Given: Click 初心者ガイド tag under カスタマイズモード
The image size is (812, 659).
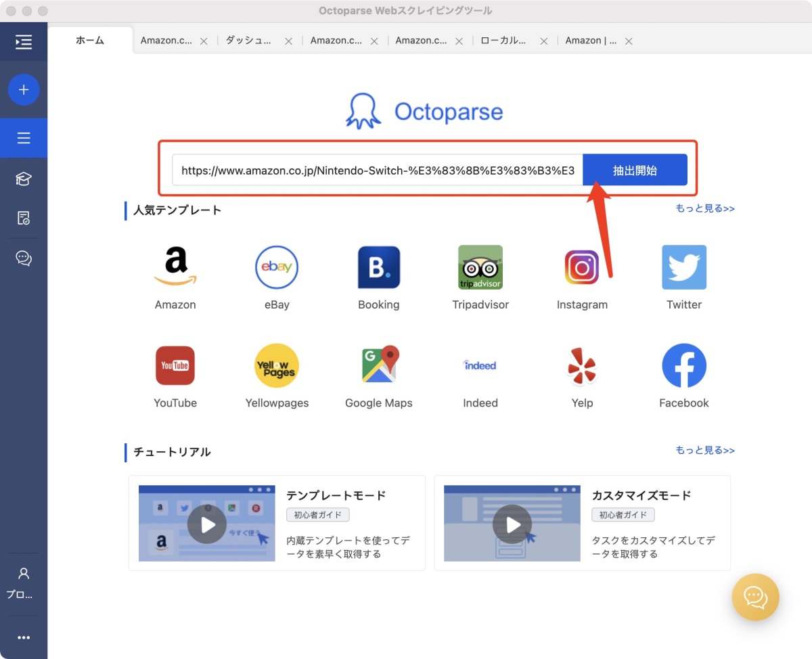Looking at the screenshot, I should (623, 515).
